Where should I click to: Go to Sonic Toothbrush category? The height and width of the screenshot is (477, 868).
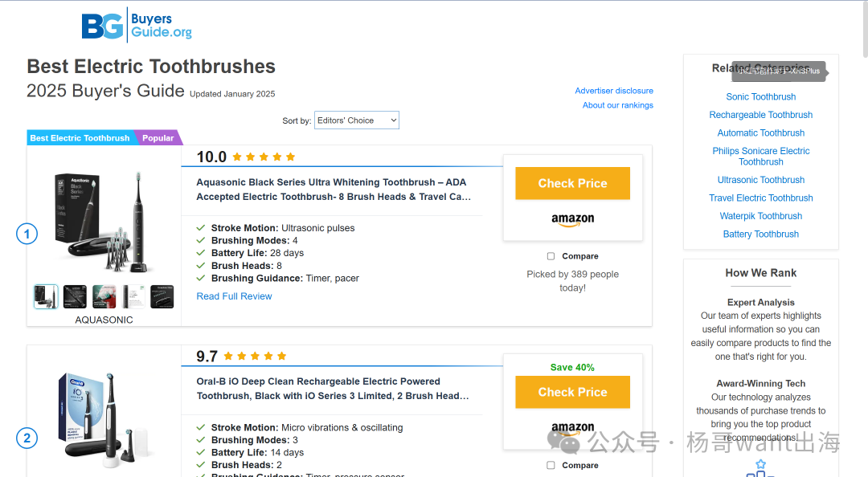pyautogui.click(x=760, y=97)
